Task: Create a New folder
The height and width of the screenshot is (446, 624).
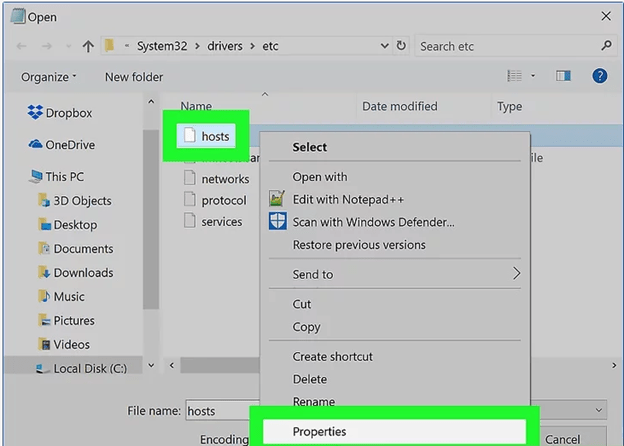Action: click(134, 77)
